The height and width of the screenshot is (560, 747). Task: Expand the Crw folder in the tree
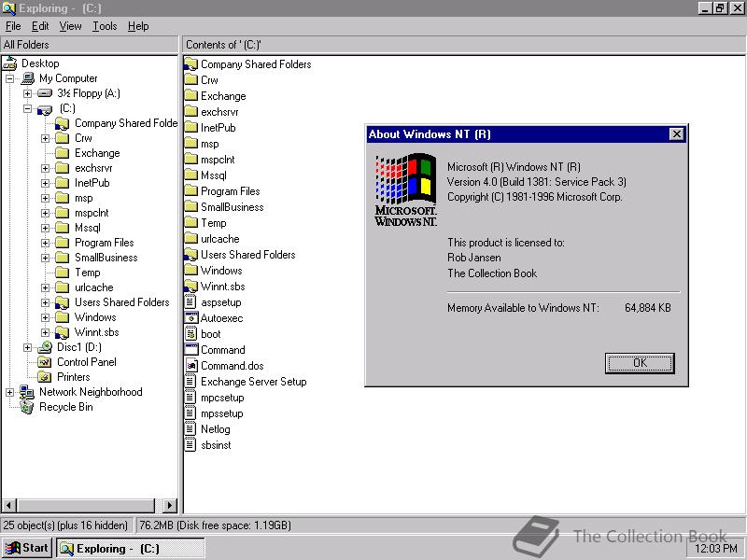(x=45, y=138)
